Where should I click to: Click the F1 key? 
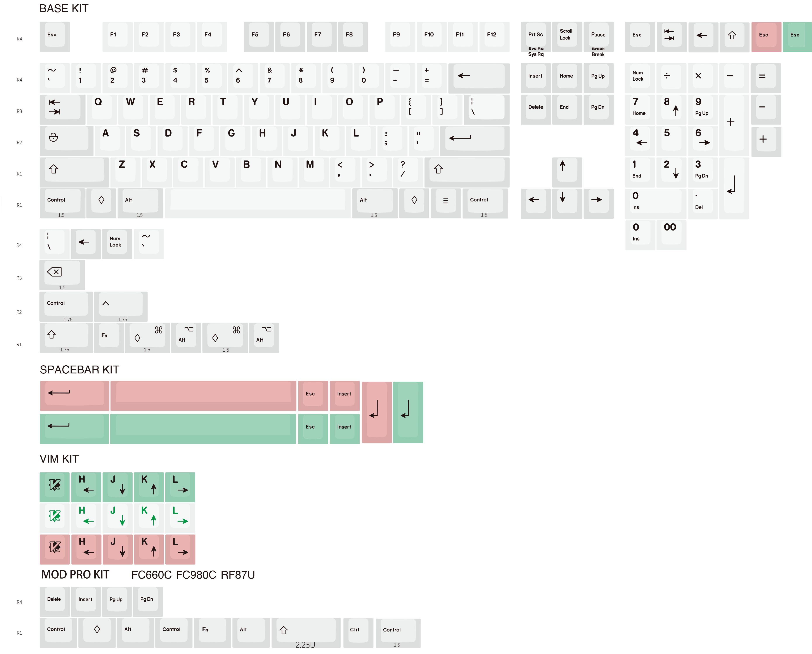[118, 37]
